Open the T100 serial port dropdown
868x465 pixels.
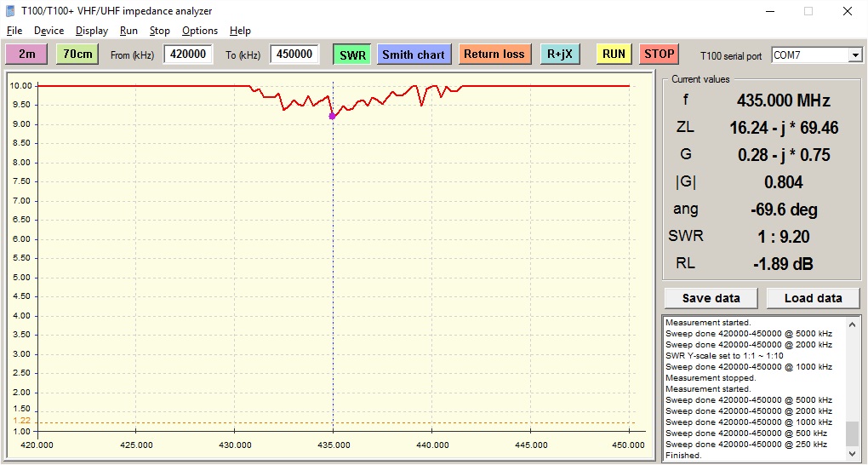[854, 55]
